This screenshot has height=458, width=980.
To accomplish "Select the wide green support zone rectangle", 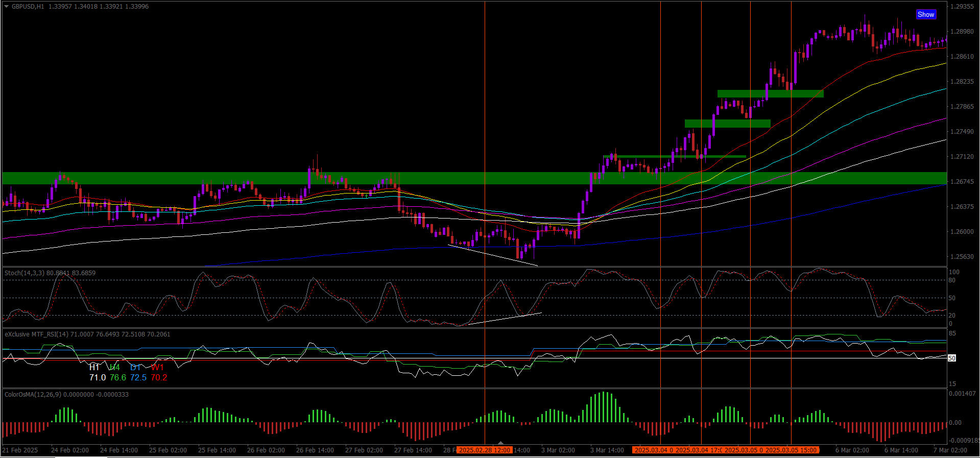I will tap(255, 178).
